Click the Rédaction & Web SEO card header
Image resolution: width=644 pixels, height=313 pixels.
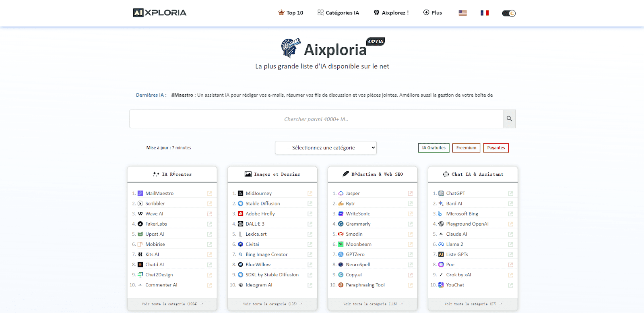click(x=373, y=174)
